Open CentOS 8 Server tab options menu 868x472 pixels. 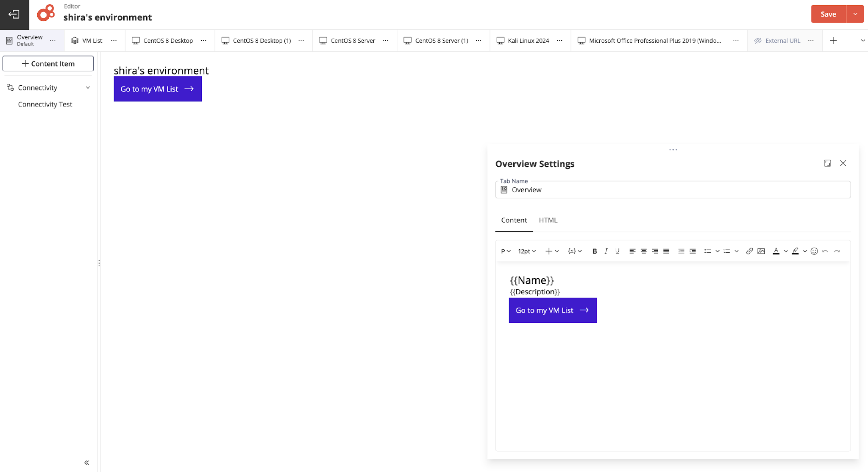tap(386, 41)
